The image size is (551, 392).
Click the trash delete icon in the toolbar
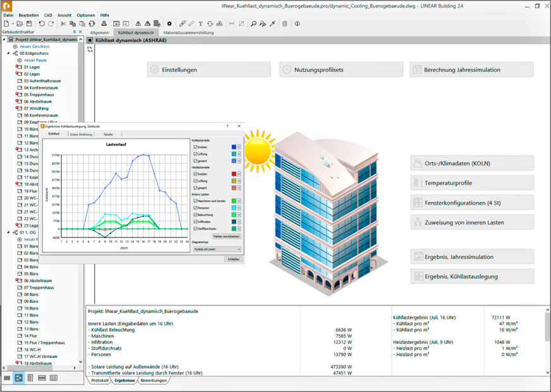tap(285, 23)
